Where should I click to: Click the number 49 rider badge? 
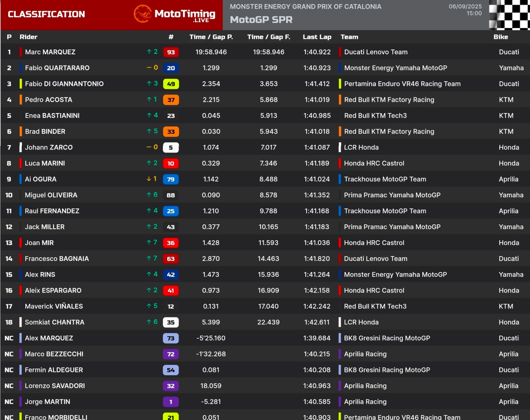171,84
